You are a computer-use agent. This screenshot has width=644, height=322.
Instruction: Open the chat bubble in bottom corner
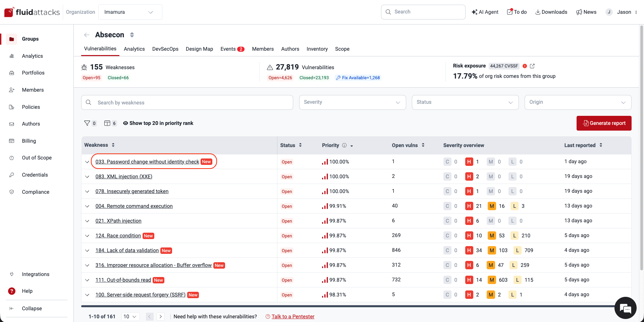point(625,308)
